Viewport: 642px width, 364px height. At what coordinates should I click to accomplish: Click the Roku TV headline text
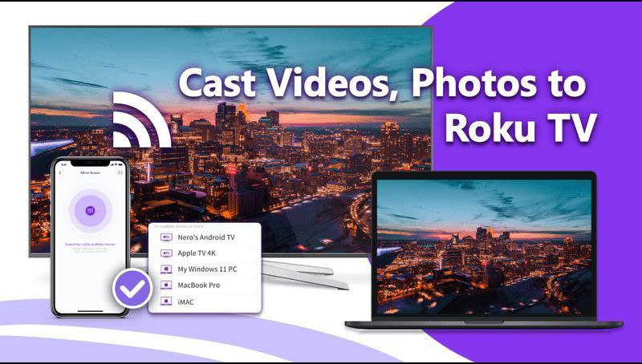[x=520, y=127]
